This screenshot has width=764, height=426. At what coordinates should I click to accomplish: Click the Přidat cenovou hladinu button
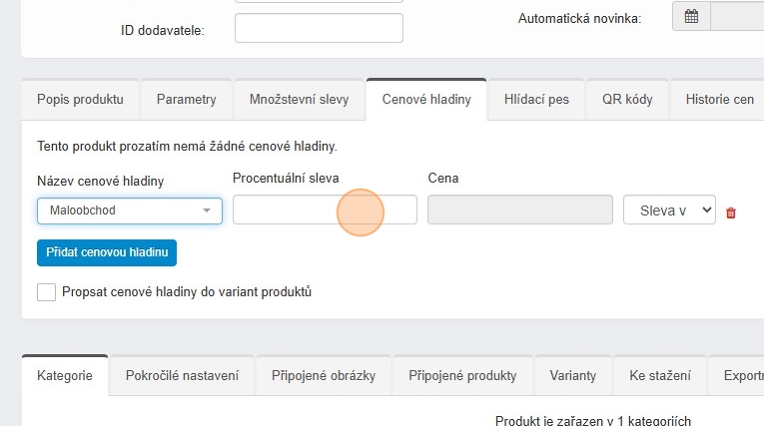[x=106, y=252]
